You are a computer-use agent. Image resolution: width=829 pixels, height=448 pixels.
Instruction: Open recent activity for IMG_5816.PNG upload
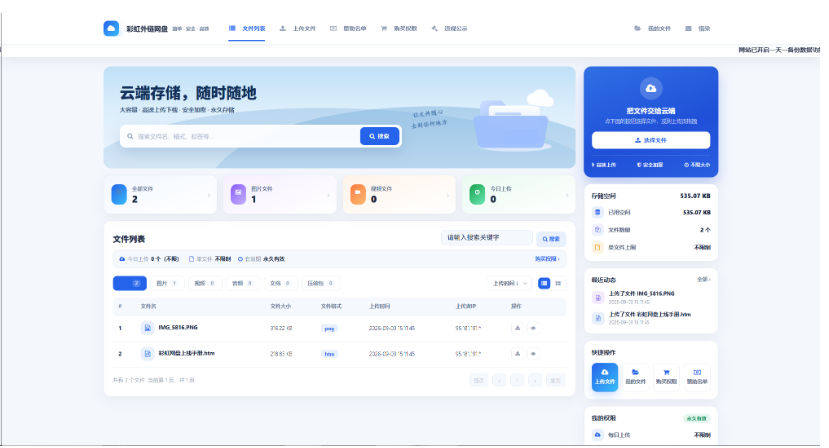tap(651, 297)
